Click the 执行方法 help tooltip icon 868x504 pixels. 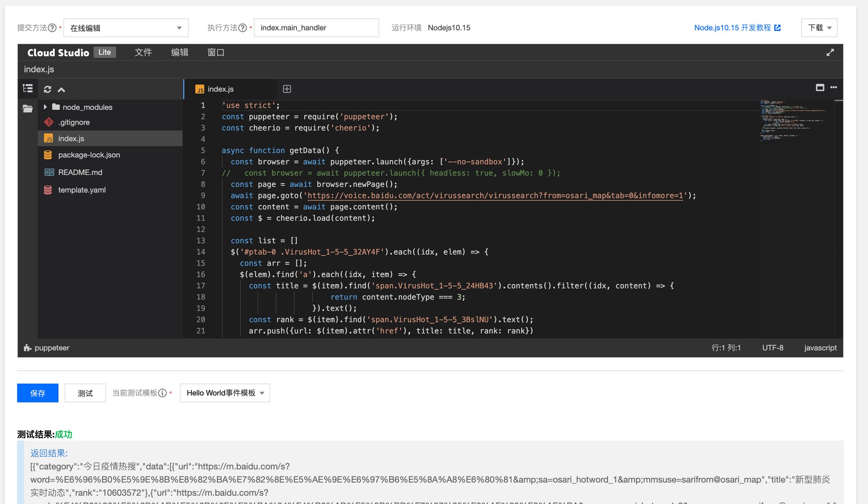(243, 27)
